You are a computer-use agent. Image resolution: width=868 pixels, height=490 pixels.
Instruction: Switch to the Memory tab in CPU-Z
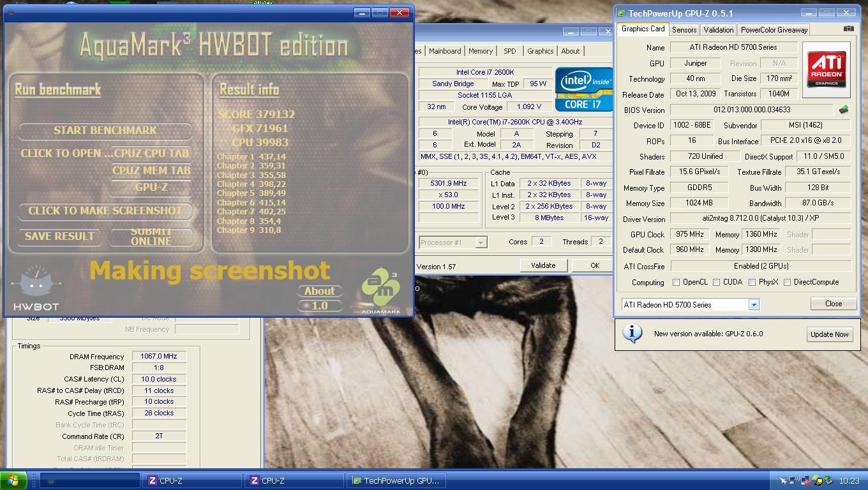tap(481, 51)
